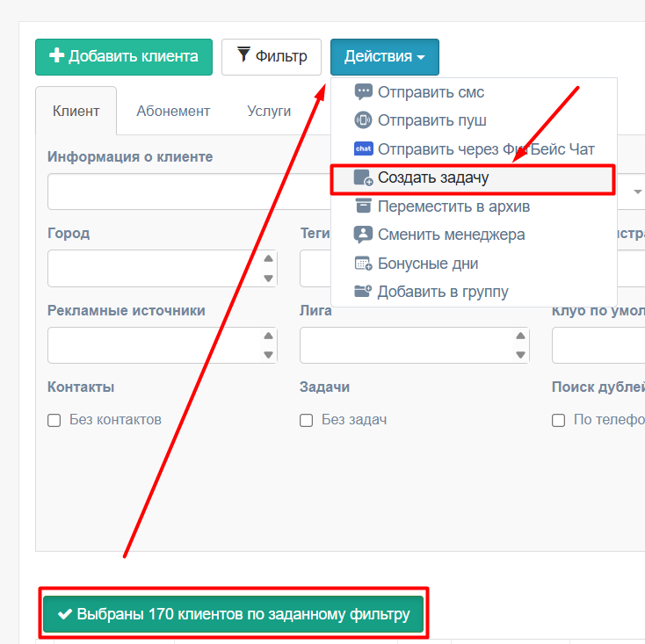Open the 'Лига' select field
The height and width of the screenshot is (644, 645).
click(x=415, y=345)
